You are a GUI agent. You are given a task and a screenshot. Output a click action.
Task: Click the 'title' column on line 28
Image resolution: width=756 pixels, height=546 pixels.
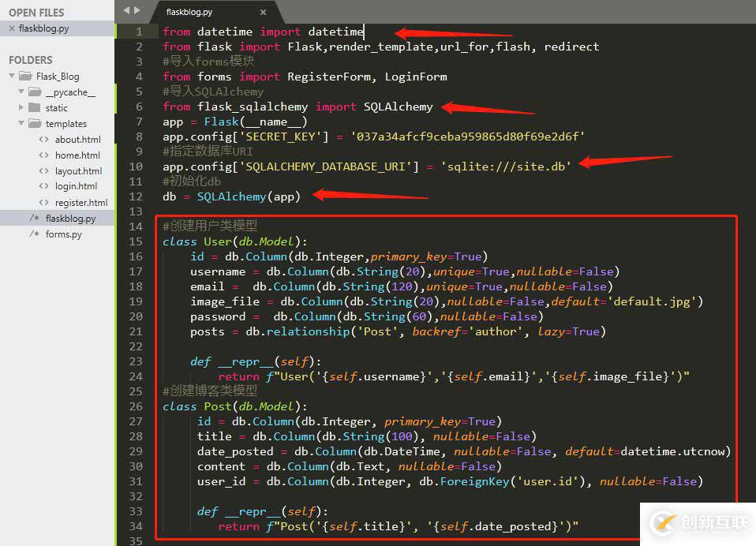pyautogui.click(x=366, y=436)
